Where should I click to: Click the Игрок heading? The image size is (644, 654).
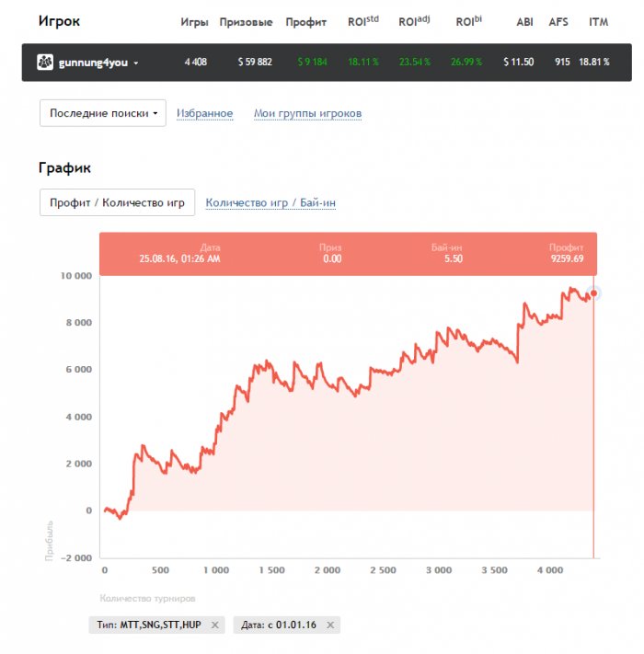[x=59, y=21]
